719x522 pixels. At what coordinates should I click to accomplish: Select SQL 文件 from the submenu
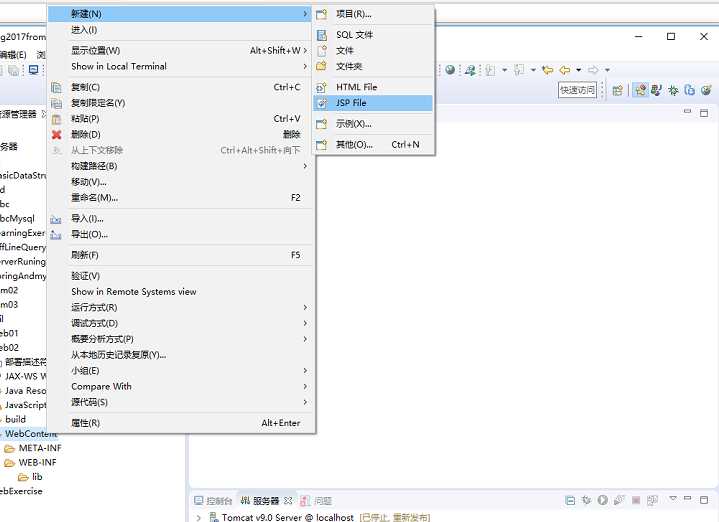pos(372,35)
